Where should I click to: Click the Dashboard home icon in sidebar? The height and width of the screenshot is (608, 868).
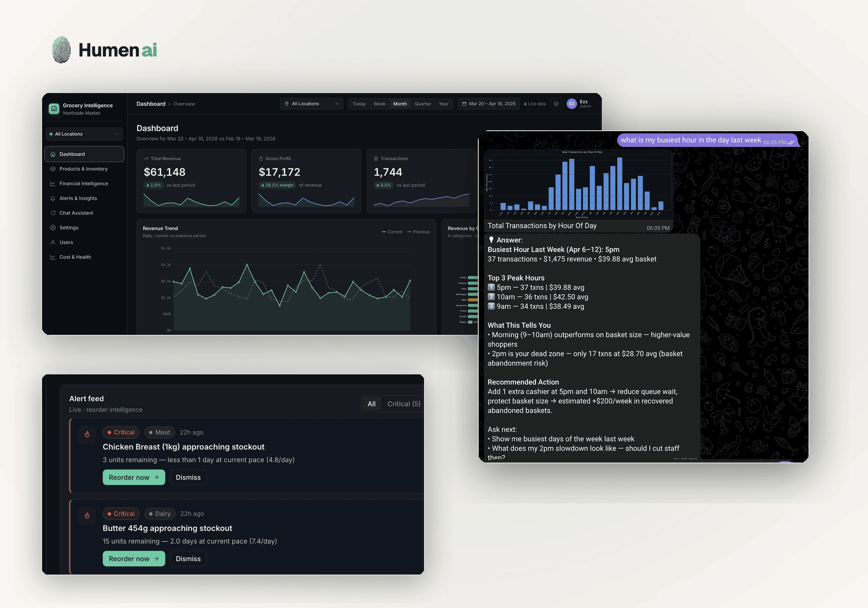53,154
